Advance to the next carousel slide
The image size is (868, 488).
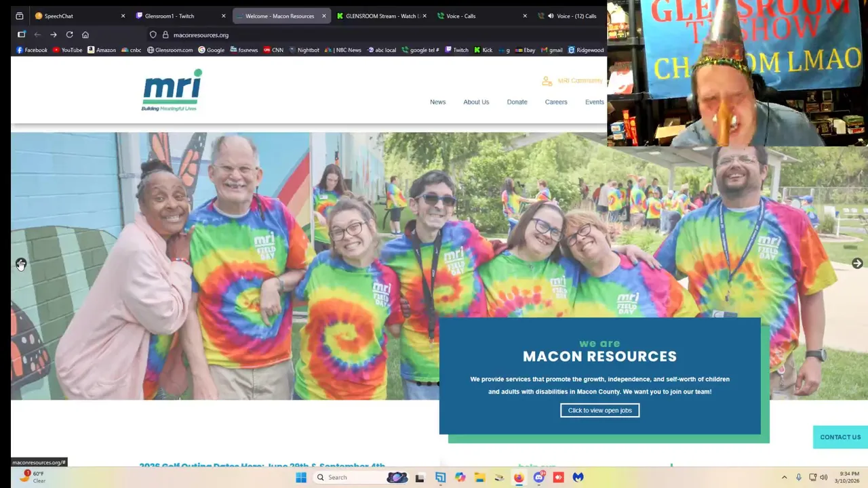857,263
